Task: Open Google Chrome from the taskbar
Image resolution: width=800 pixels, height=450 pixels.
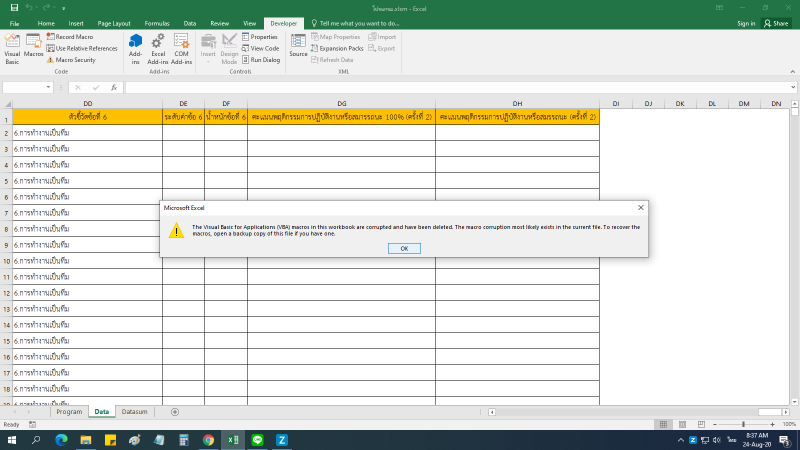Action: (208, 440)
